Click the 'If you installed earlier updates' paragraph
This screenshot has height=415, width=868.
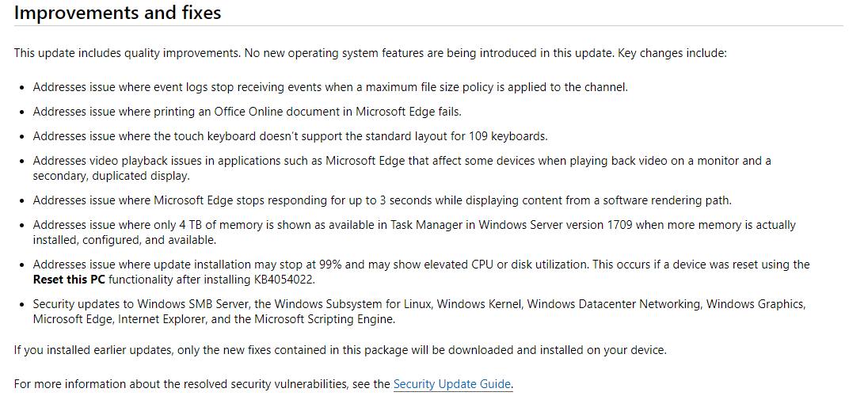340,350
